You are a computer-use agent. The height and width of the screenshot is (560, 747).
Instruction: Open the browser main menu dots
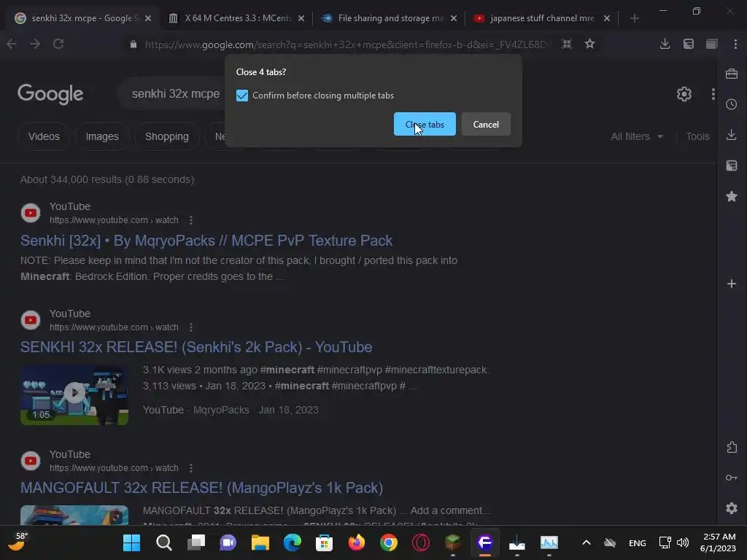(735, 44)
